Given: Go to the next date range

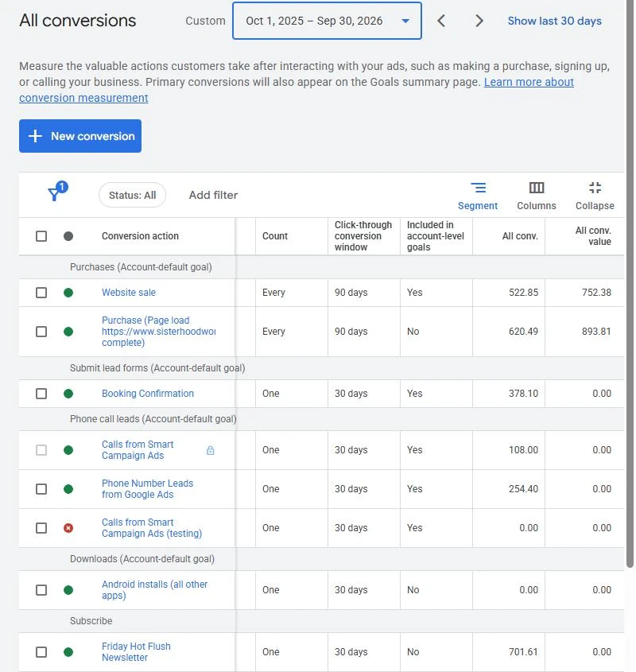Looking at the screenshot, I should click(479, 21).
